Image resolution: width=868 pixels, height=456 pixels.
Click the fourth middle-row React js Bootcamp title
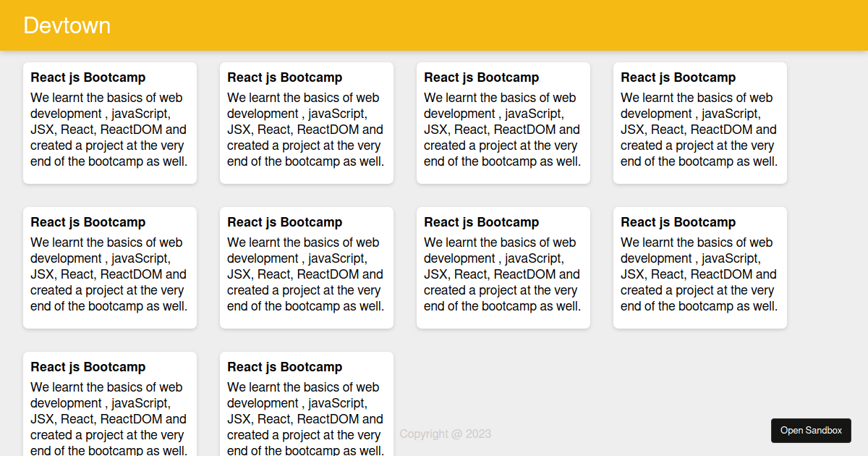[678, 222]
